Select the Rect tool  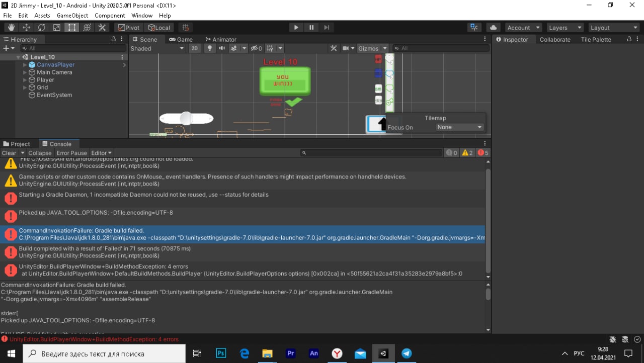71,28
